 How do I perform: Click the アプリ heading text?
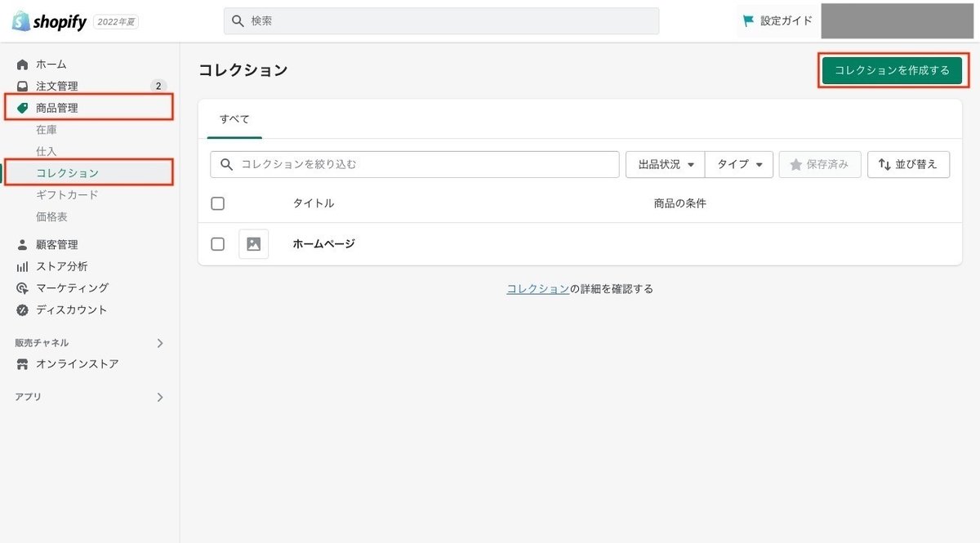(x=28, y=397)
